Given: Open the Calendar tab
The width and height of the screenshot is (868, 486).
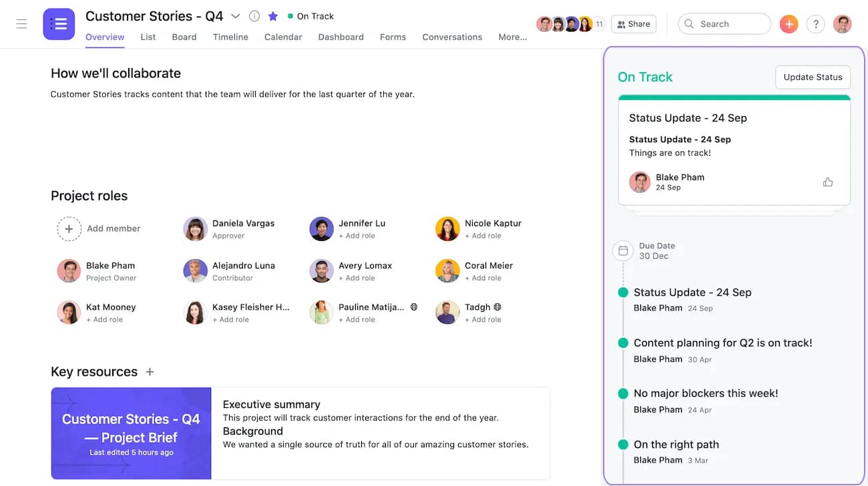Looking at the screenshot, I should coord(282,37).
